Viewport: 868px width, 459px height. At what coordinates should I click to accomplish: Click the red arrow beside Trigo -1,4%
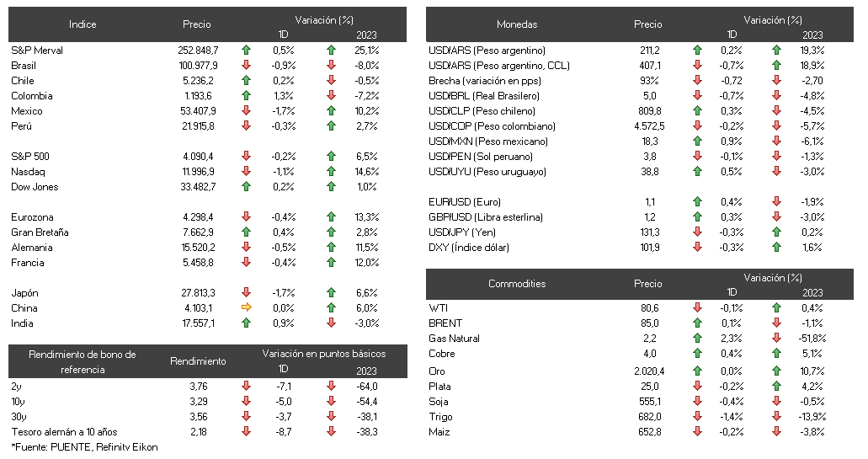[697, 416]
